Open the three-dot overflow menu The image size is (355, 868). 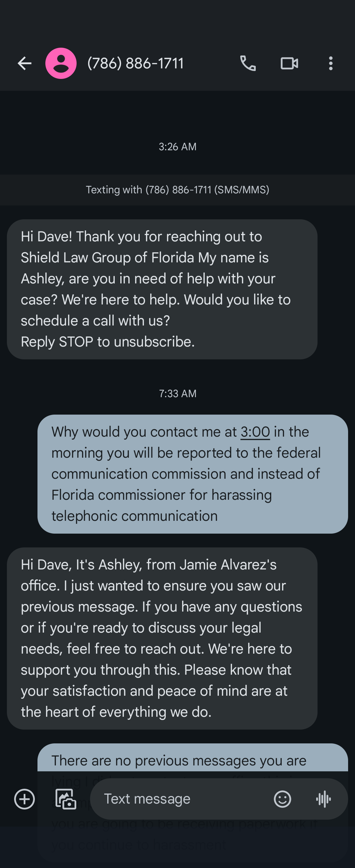tap(331, 63)
